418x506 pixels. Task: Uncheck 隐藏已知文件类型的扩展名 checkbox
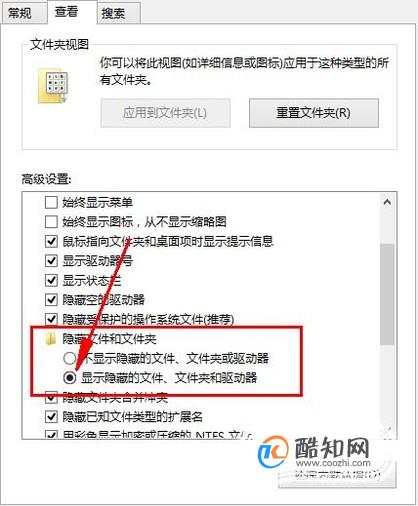coord(51,417)
